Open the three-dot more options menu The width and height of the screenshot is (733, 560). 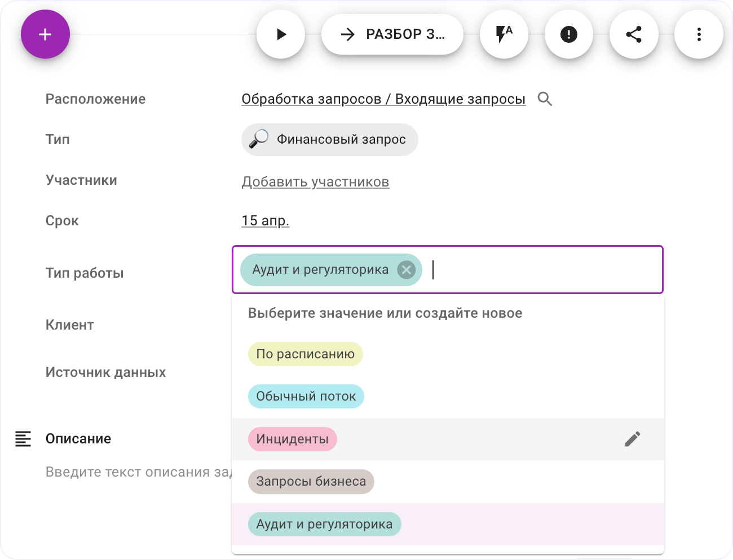[x=699, y=34]
